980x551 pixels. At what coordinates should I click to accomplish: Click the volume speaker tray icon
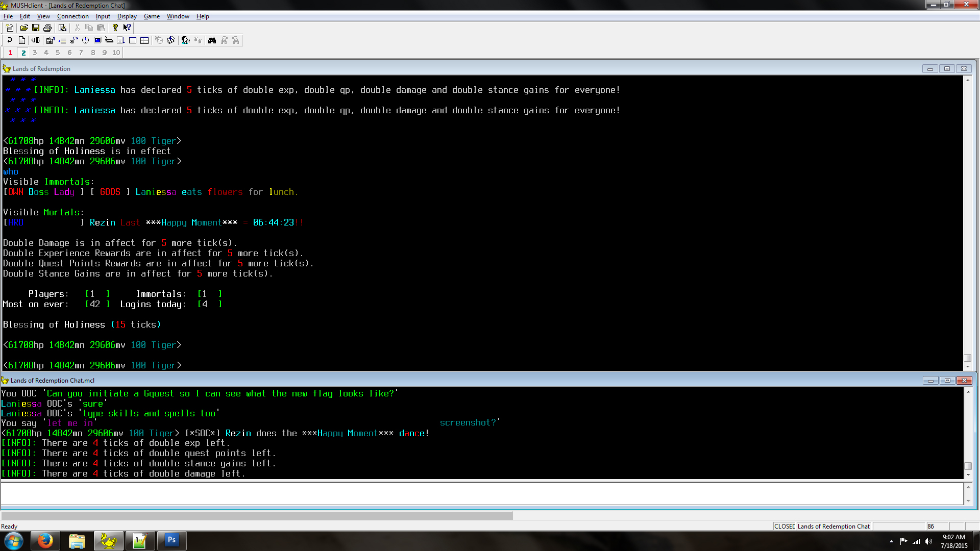tap(928, 541)
